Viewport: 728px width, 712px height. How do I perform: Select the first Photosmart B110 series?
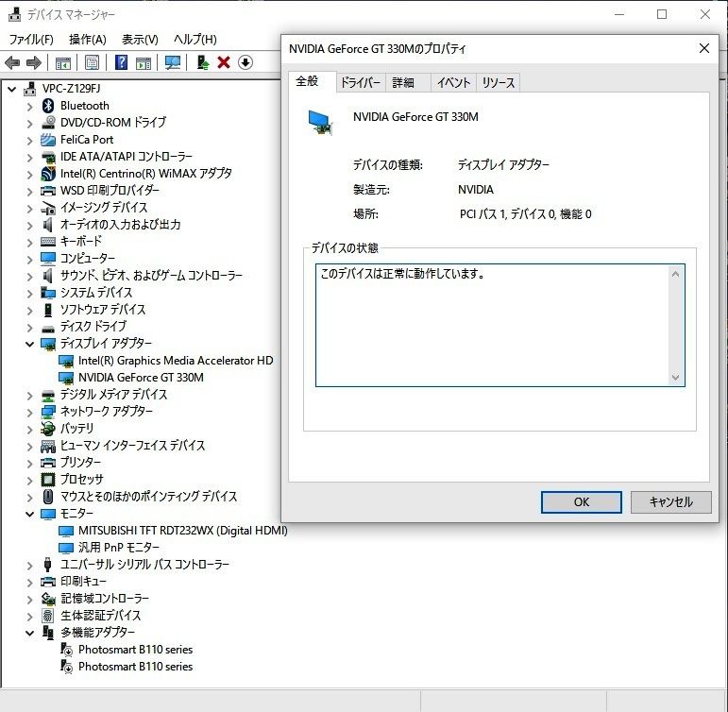click(135, 650)
